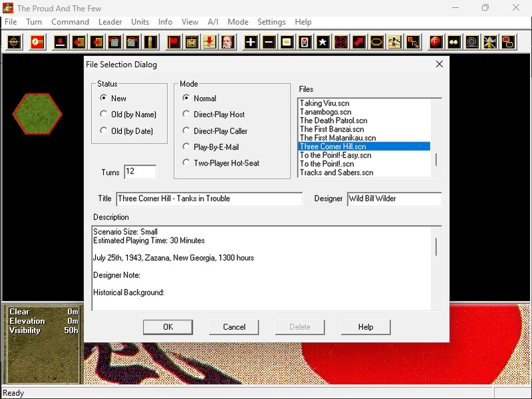532x399 pixels.
Task: Select Tracks and Sabers.scn file
Action: coord(364,172)
